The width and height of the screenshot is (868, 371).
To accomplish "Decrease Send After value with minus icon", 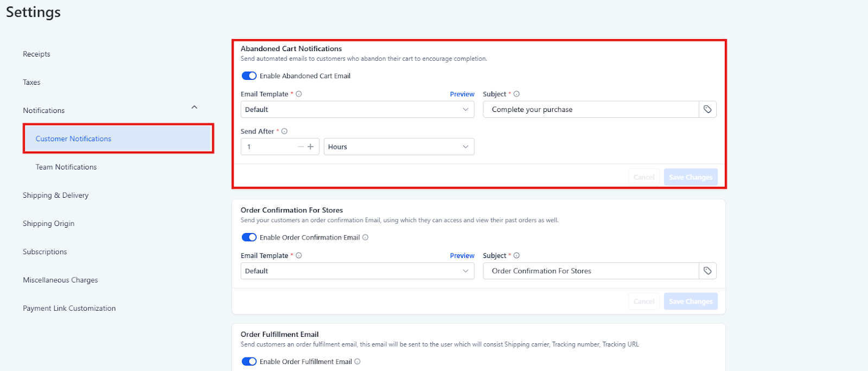I will click(x=301, y=147).
